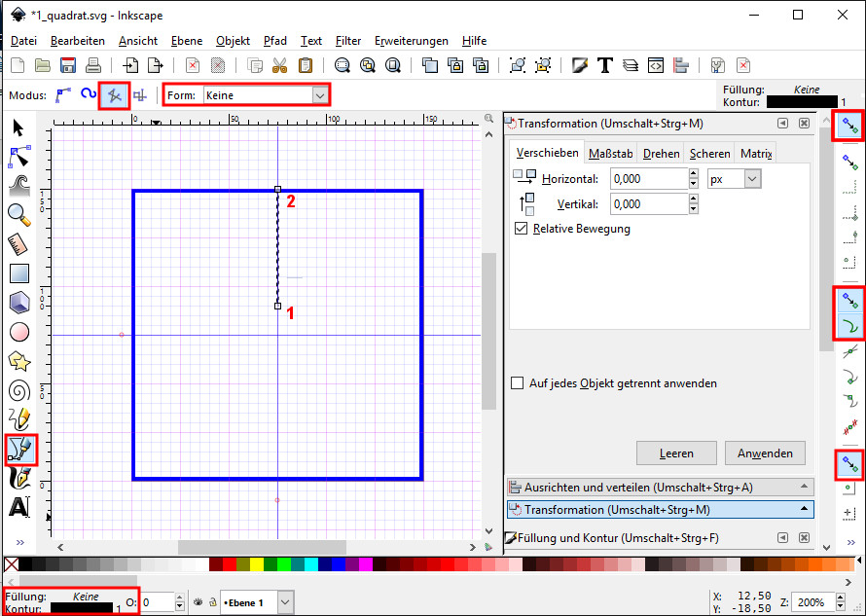Toggle the topmost enable snapping button
The height and width of the screenshot is (616, 866).
850,126
